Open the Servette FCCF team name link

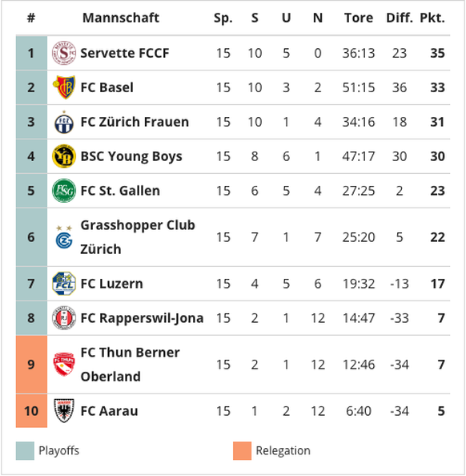pyautogui.click(x=124, y=53)
